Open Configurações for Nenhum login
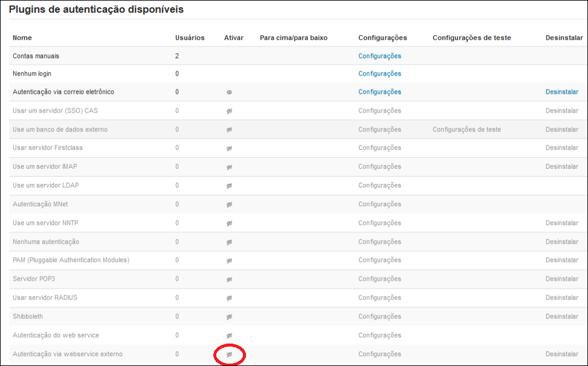The image size is (588, 366). (x=380, y=74)
